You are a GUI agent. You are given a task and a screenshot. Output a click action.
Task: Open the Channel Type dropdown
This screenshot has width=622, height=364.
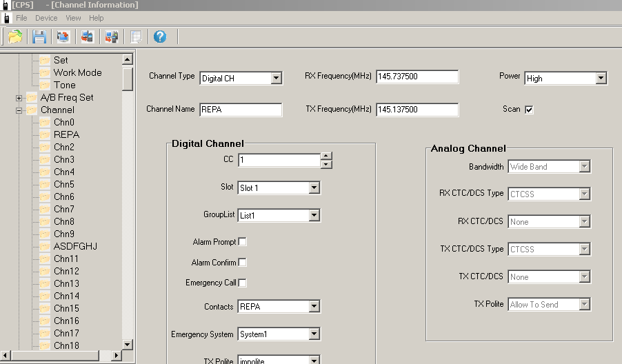coord(276,79)
